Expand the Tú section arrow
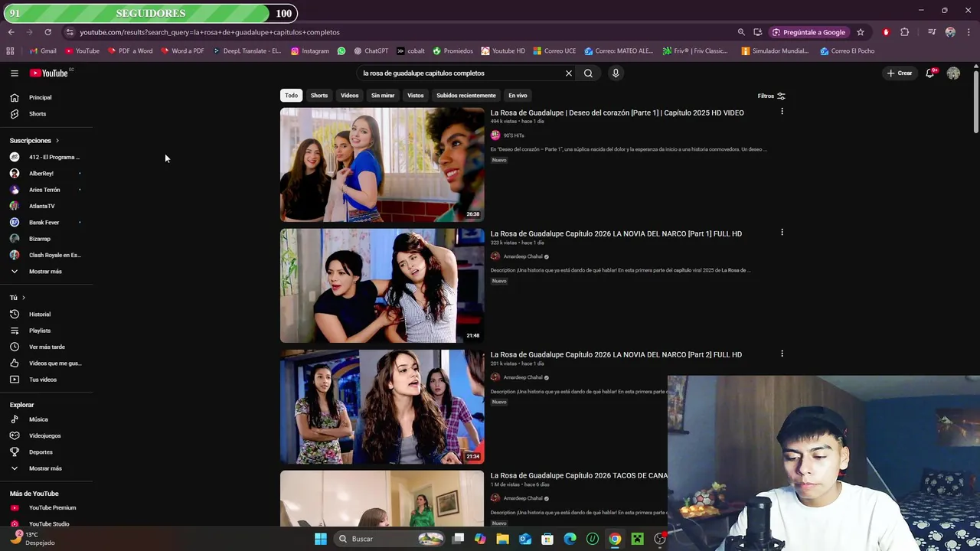The image size is (980, 551). pyautogui.click(x=23, y=298)
